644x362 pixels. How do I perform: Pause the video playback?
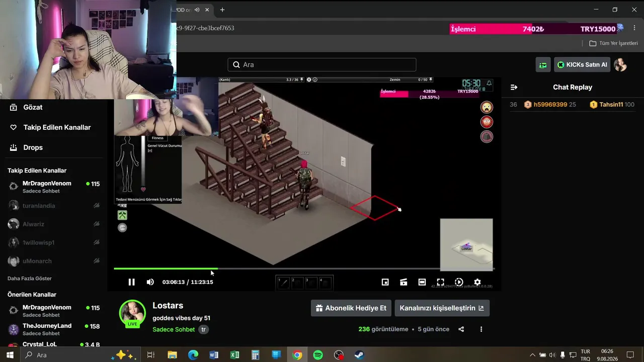click(131, 282)
